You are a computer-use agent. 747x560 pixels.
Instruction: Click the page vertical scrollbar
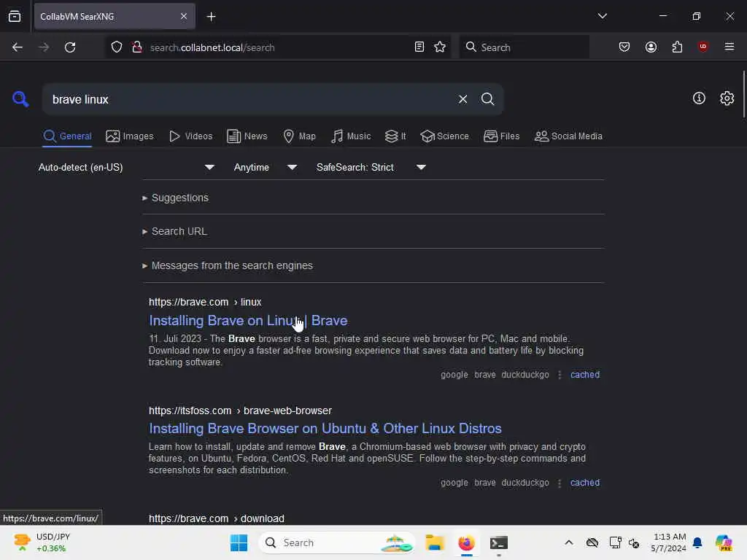[x=743, y=93]
